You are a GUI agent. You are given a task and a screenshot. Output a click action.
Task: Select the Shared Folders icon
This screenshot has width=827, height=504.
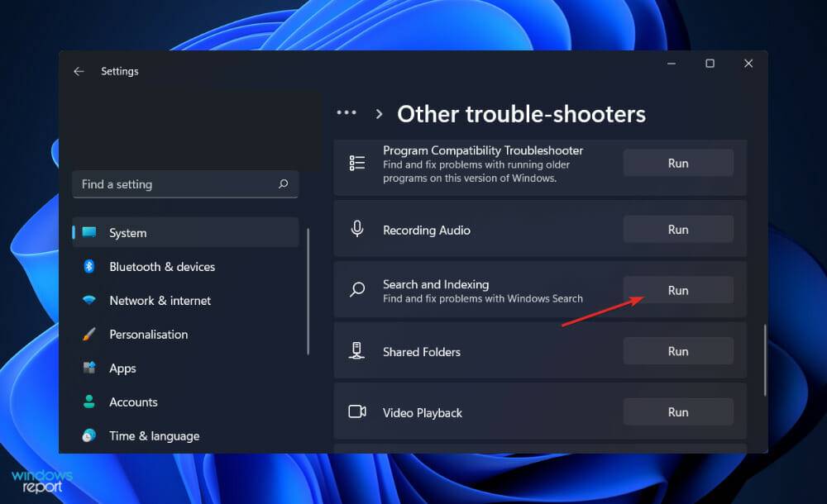pyautogui.click(x=356, y=350)
